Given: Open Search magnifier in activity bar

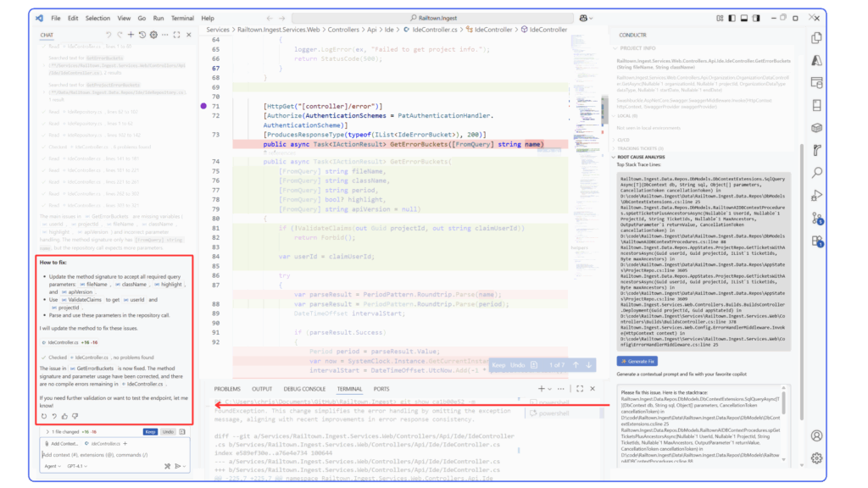Looking at the screenshot, I should point(816,173).
